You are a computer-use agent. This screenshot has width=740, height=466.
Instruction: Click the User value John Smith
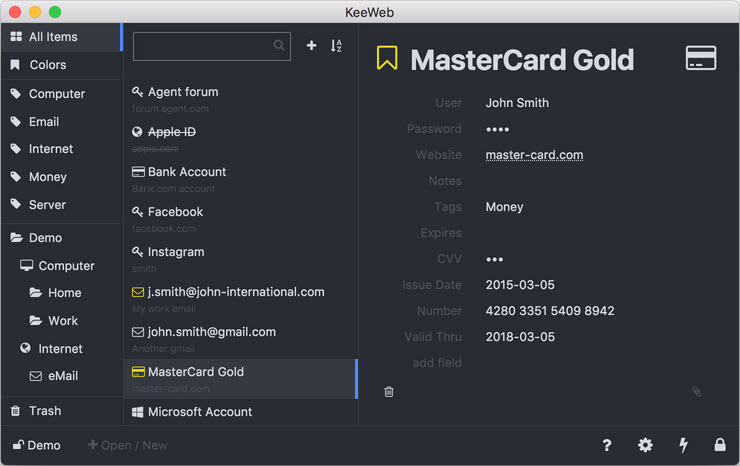[x=517, y=102]
